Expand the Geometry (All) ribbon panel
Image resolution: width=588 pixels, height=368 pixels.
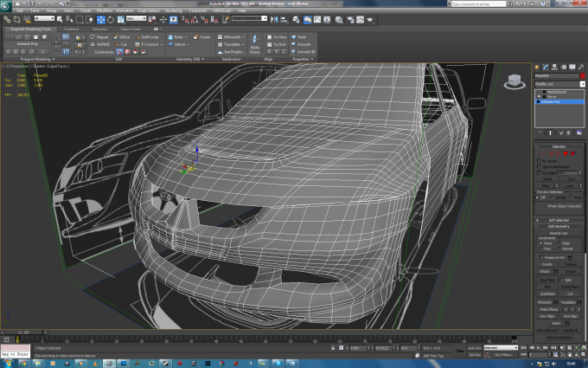pos(190,59)
